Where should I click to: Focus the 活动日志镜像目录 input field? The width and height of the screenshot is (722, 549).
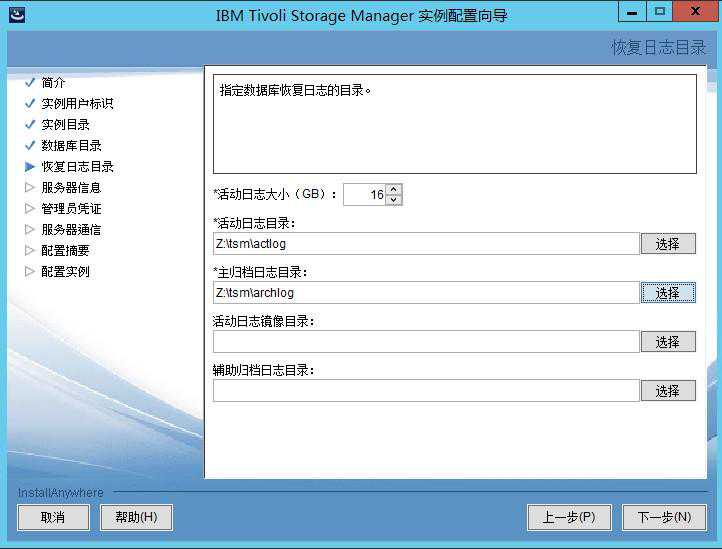[x=425, y=341]
